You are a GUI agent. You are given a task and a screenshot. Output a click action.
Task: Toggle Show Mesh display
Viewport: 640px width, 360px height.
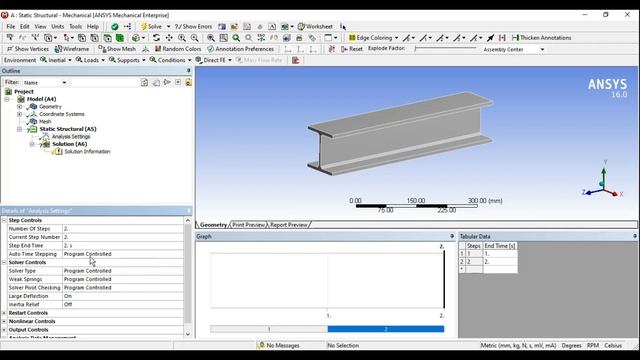point(117,49)
